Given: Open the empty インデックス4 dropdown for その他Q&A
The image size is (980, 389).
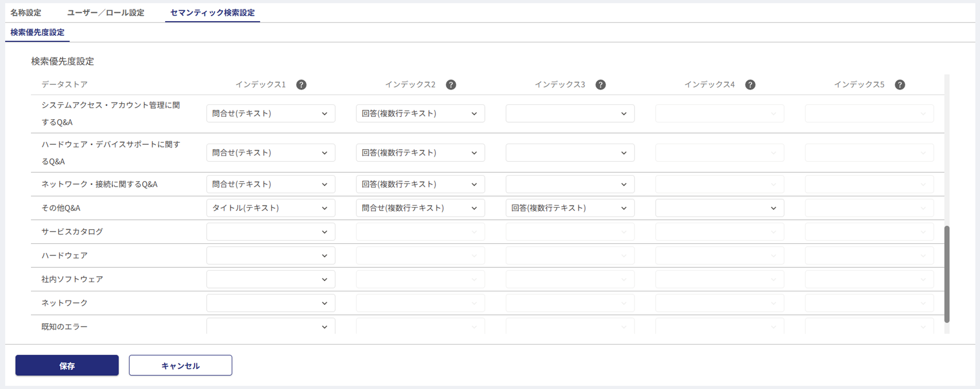Looking at the screenshot, I should tap(719, 208).
